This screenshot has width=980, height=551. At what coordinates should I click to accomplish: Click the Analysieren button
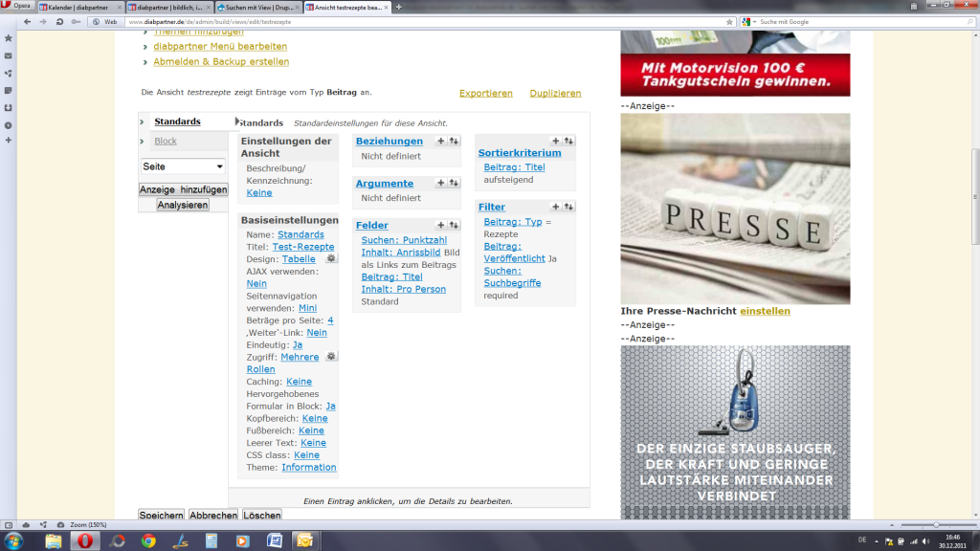pyautogui.click(x=183, y=205)
